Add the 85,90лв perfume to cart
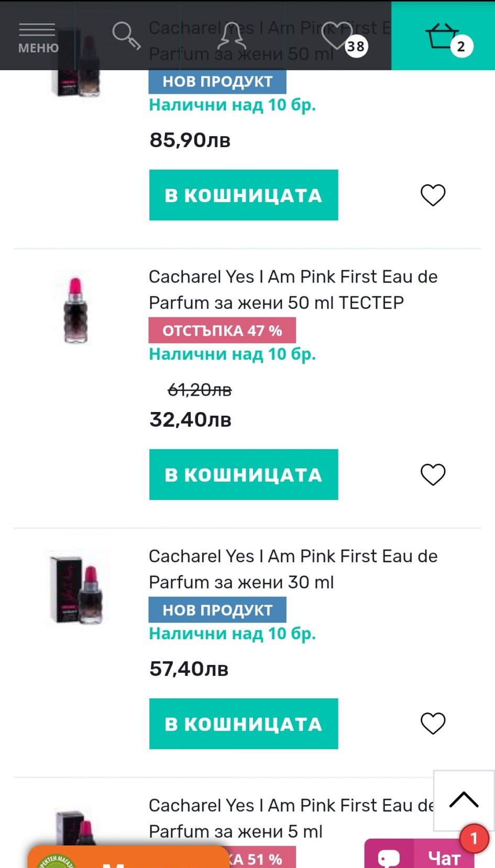The width and height of the screenshot is (495, 868). pos(244,195)
